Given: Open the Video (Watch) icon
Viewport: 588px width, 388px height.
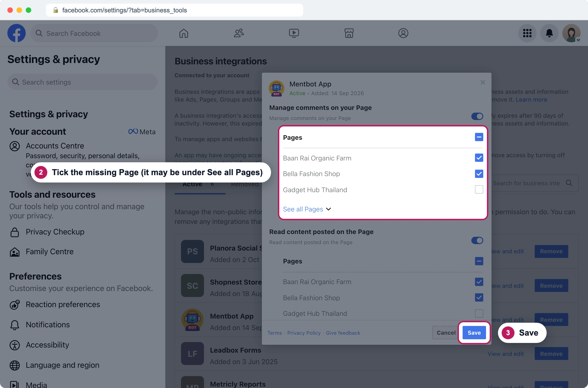Looking at the screenshot, I should click(x=294, y=33).
